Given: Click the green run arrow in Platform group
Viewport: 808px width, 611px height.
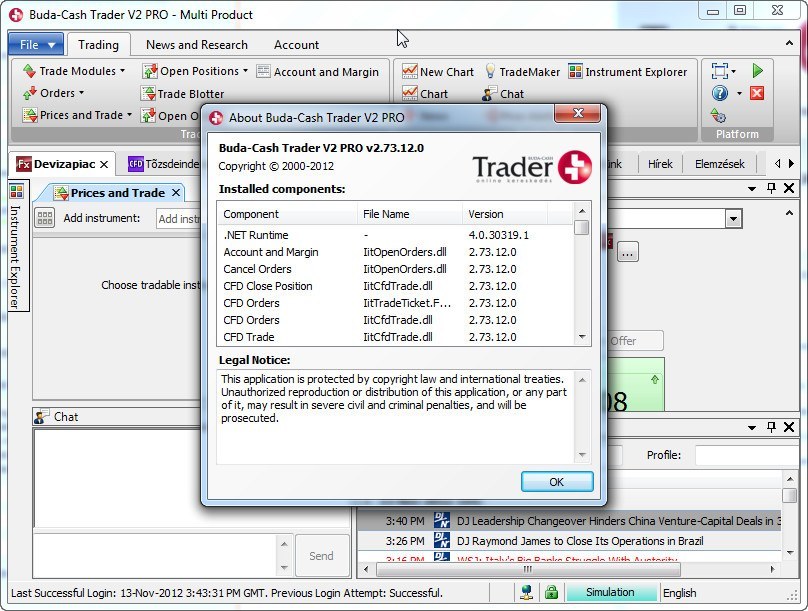Looking at the screenshot, I should (757, 71).
